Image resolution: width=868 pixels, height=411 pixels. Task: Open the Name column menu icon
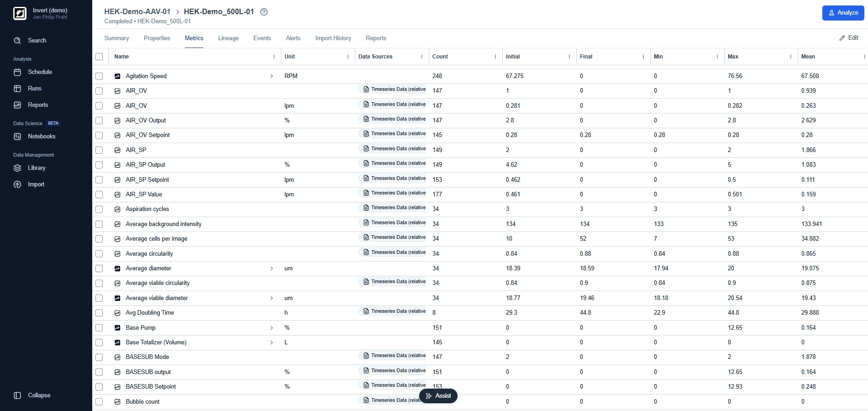pyautogui.click(x=274, y=57)
